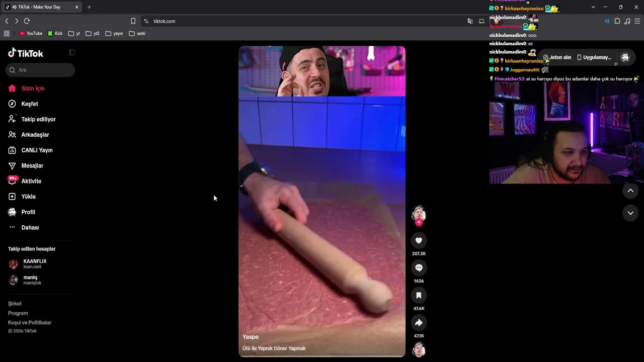
Task: Mute the TikTok tab audio icon
Action: coord(14,7)
